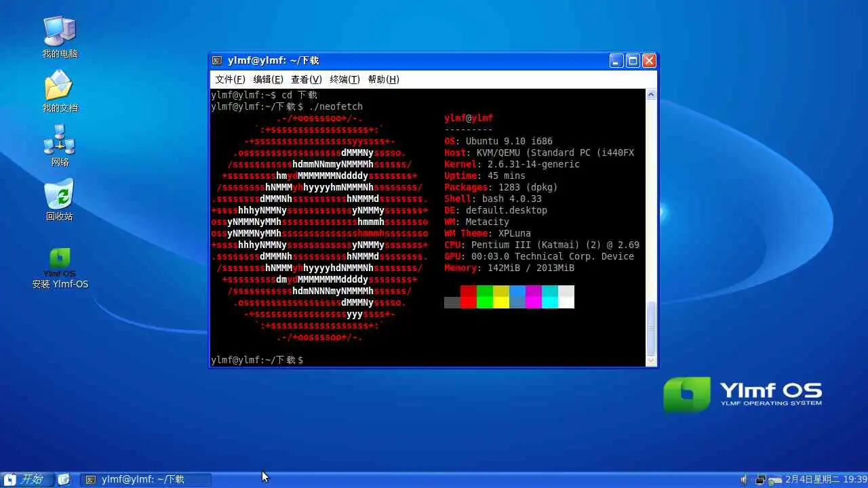The height and width of the screenshot is (488, 868).
Task: Open the volume tray icon
Action: 745,479
